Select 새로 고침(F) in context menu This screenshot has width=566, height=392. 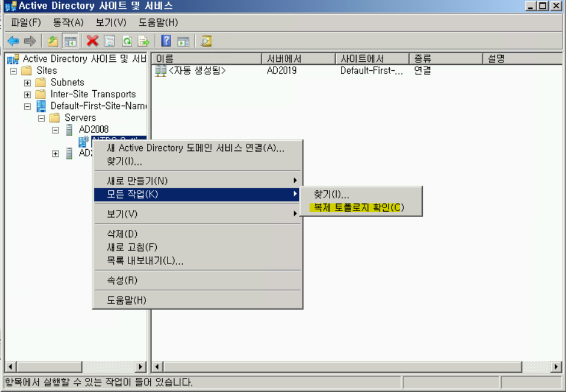click(x=197, y=247)
